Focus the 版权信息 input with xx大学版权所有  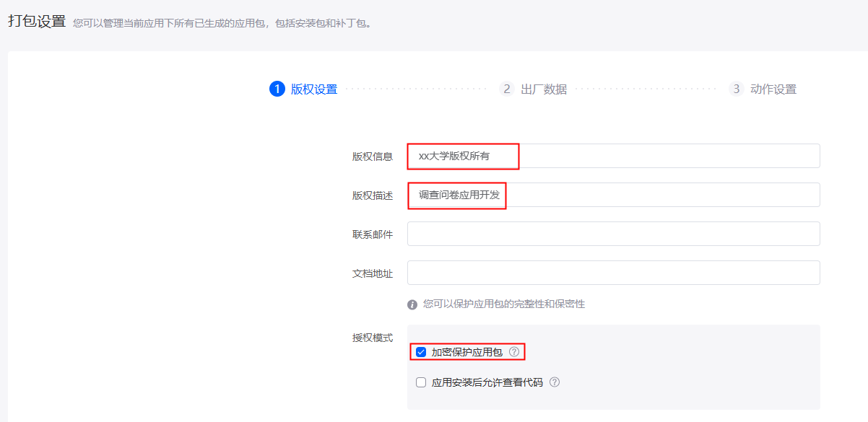pos(614,156)
